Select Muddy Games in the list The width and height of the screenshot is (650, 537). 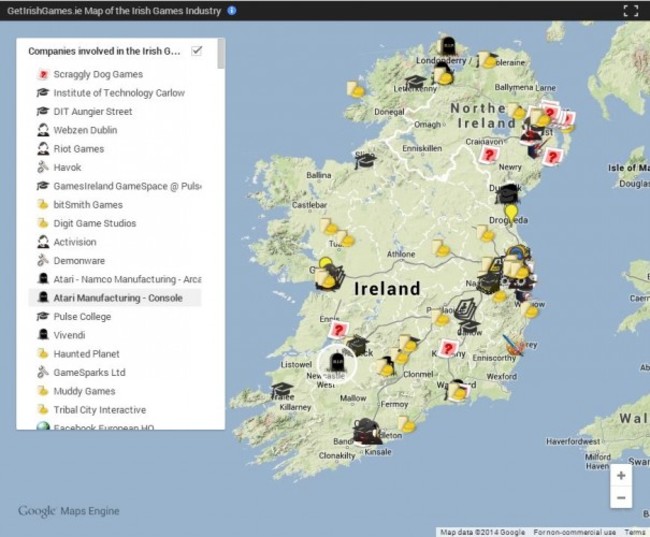84,391
